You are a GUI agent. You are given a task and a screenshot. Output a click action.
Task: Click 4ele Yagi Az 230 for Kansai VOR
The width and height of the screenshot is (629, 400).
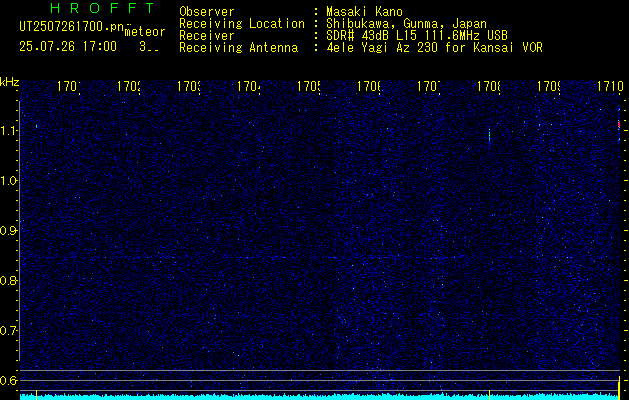point(434,48)
